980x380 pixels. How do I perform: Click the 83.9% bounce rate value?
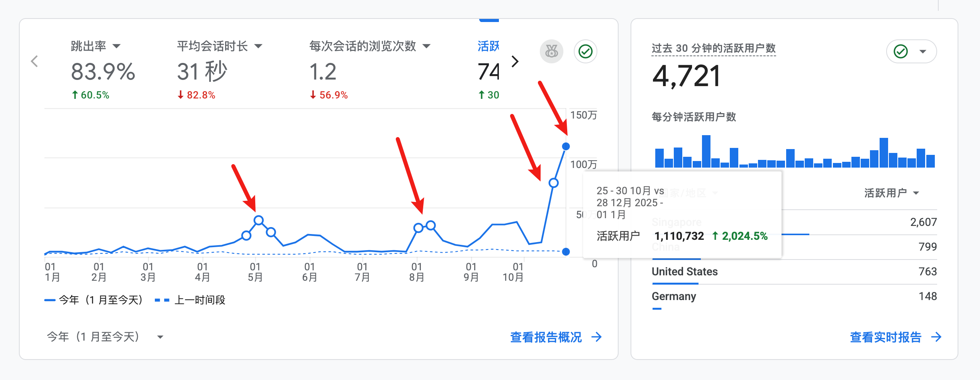pos(103,72)
